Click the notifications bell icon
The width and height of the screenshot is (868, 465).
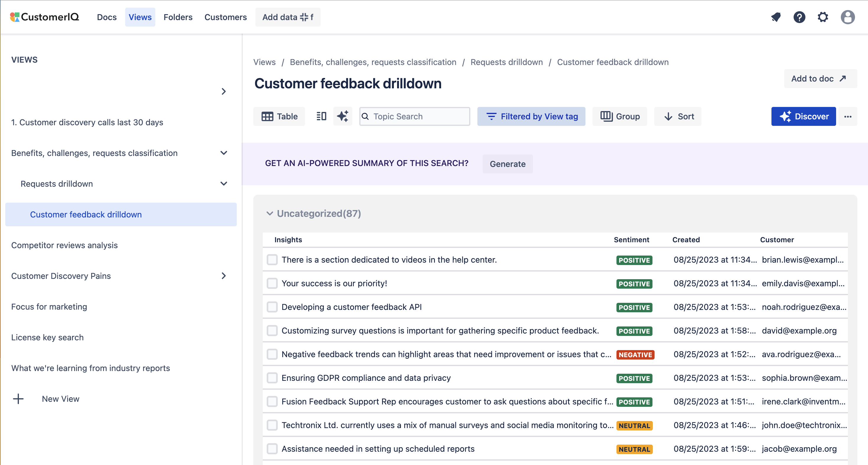pyautogui.click(x=776, y=17)
